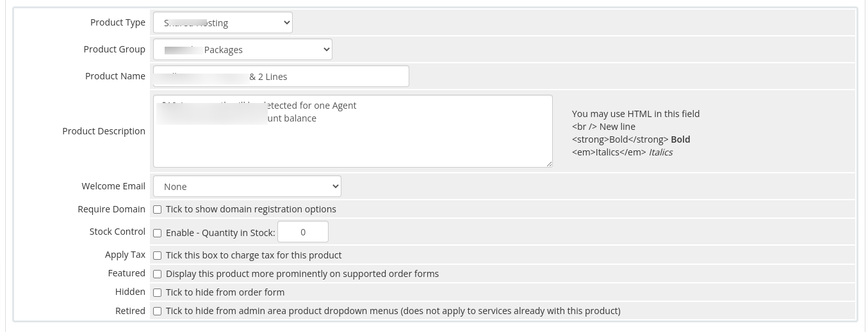868x332 pixels.
Task: Tick the Require Domain checkbox
Action: click(157, 210)
